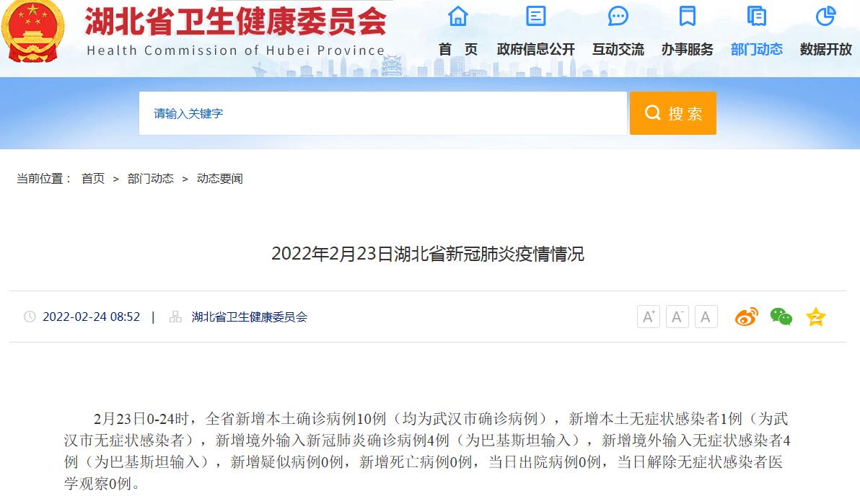Image resolution: width=860 pixels, height=504 pixels.
Task: Click 部门动态 breadcrumb link
Action: tap(151, 179)
